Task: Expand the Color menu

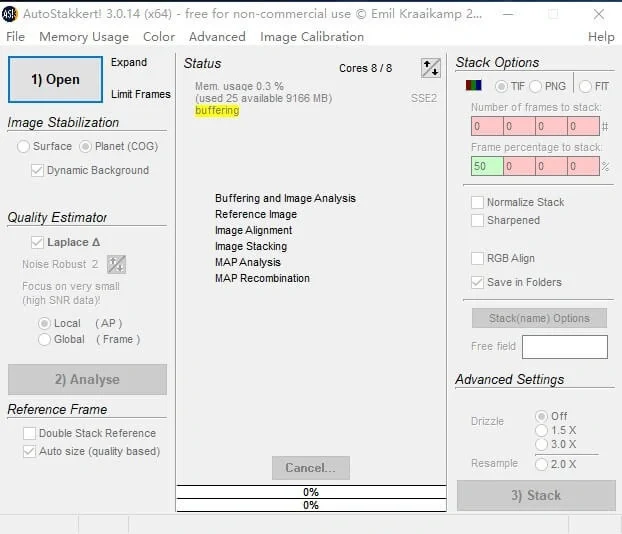Action: click(159, 37)
